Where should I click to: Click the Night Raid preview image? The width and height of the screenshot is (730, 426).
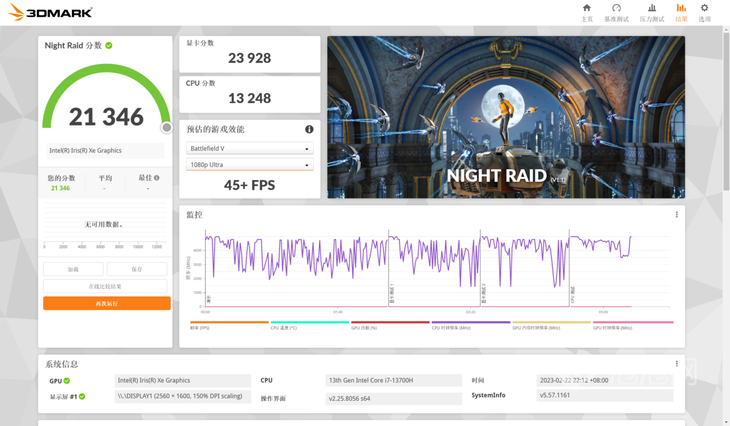pos(506,117)
